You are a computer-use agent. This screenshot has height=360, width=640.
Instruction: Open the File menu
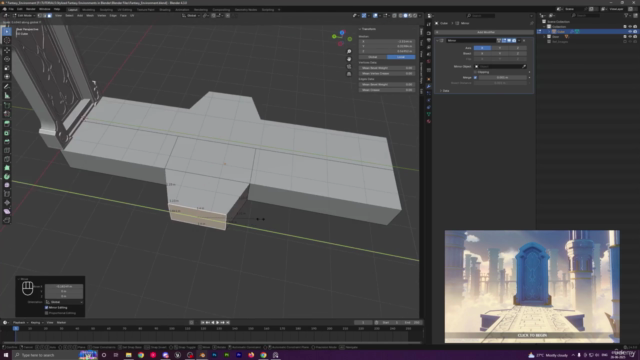[11, 9]
